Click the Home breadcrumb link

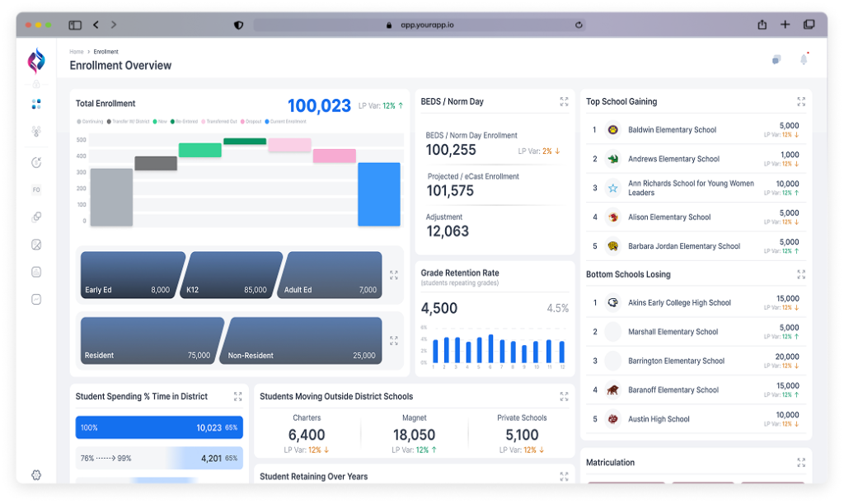click(76, 52)
